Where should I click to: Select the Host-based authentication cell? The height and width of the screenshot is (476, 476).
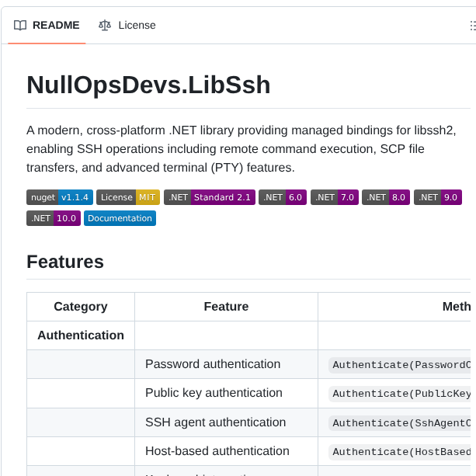226,451
